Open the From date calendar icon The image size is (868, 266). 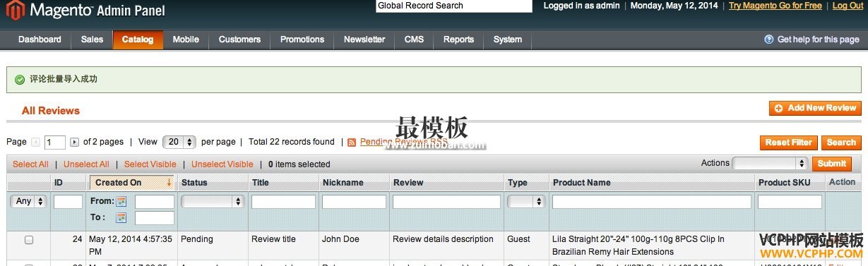point(121,202)
